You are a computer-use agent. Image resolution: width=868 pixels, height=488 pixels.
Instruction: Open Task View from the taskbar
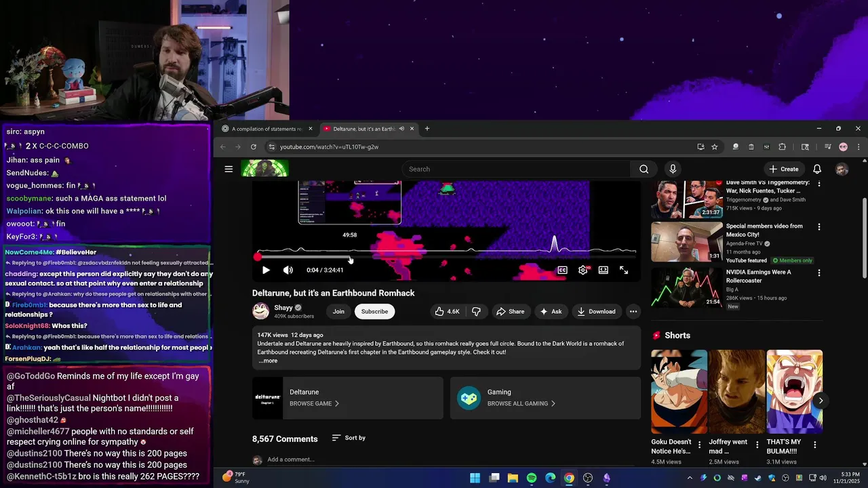tap(494, 478)
